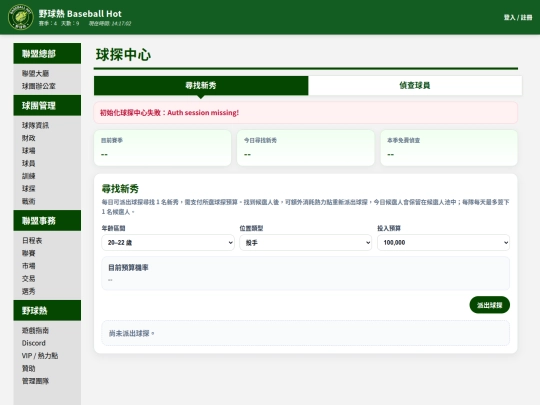Image resolution: width=540 pixels, height=405 pixels.
Task: Open 戰術 in the sidebar
Action: tap(29, 201)
